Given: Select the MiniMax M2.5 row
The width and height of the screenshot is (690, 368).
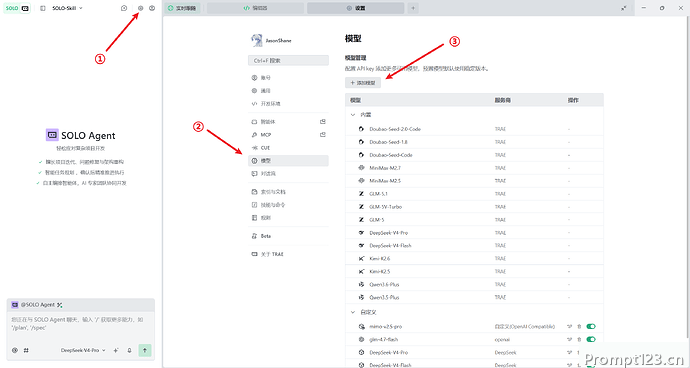Looking at the screenshot, I should coord(474,181).
